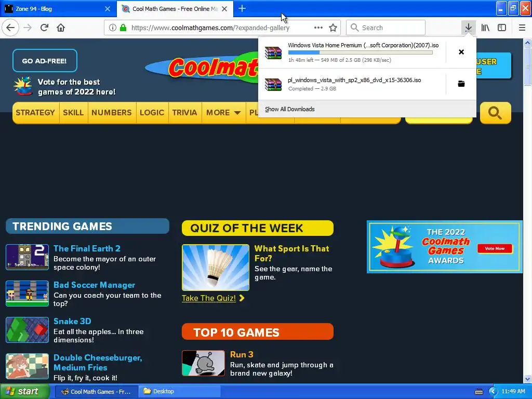Open the Firefox Home page button
This screenshot has height=399, width=532.
point(61,28)
